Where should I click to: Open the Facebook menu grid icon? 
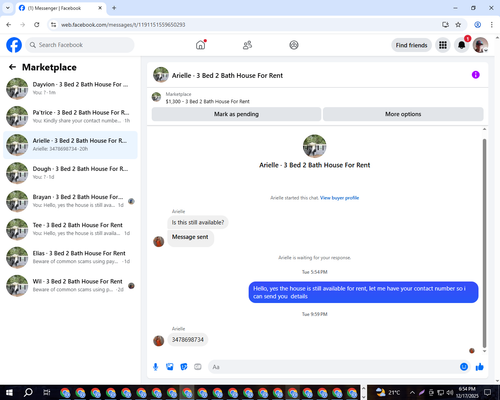[443, 45]
